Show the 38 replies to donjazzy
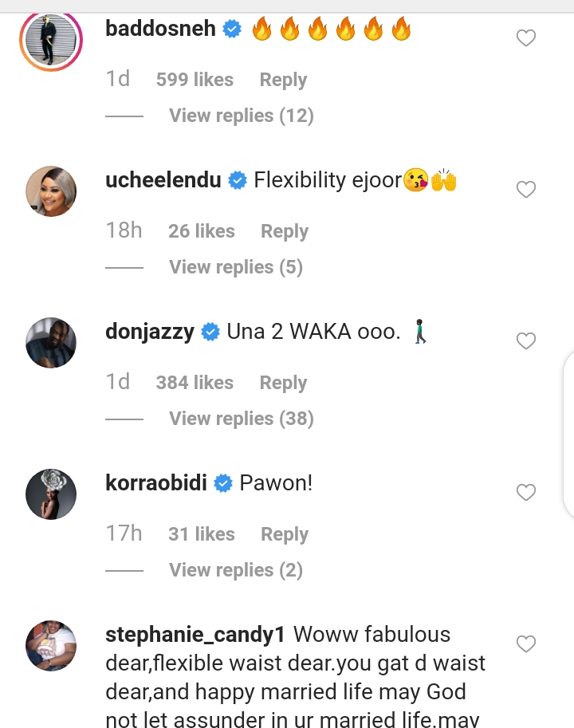 pyautogui.click(x=241, y=419)
